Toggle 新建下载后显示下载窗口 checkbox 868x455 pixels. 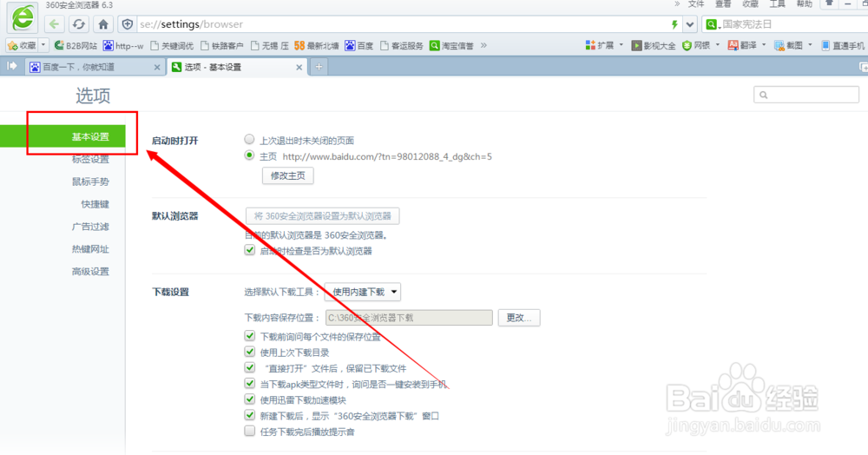250,415
